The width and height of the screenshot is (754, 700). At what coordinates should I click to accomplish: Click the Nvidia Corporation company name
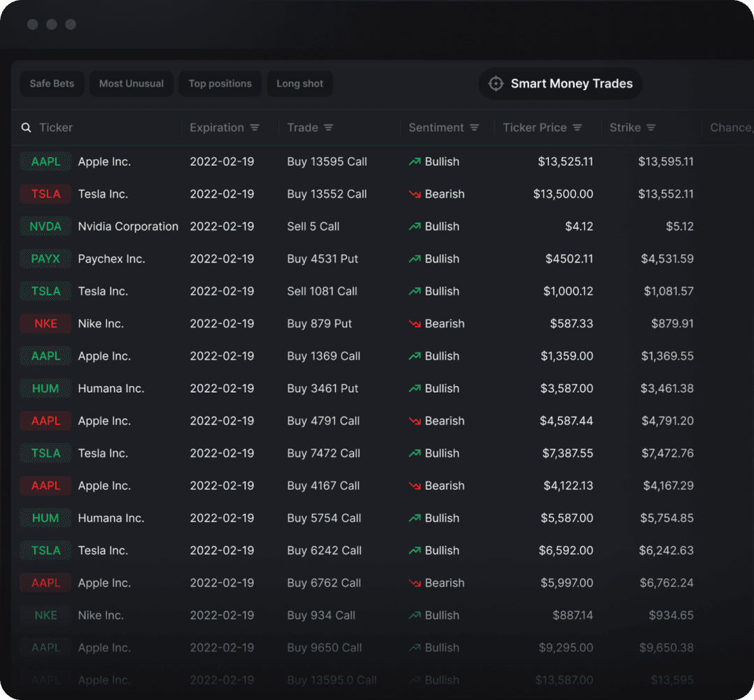coord(128,227)
